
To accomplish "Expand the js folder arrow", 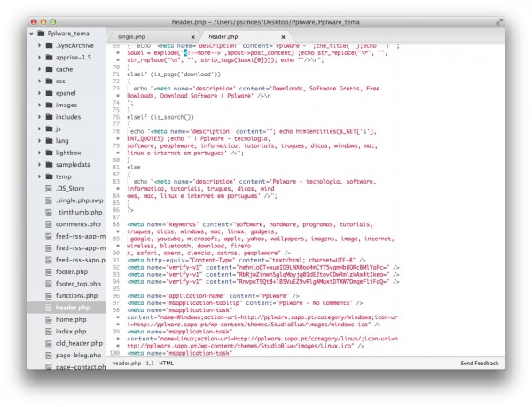I will tap(39, 129).
